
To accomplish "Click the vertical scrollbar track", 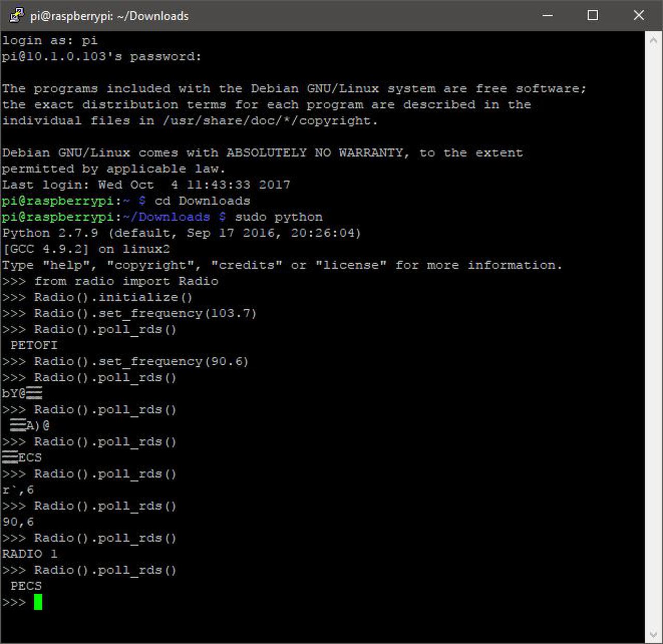I will click(x=654, y=337).
